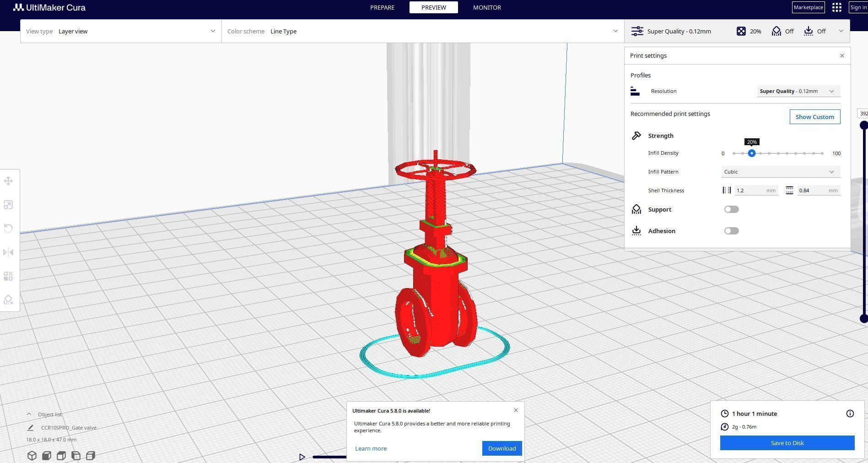The image size is (868, 463).
Task: Click the shell wall thickness icon
Action: pyautogui.click(x=727, y=190)
